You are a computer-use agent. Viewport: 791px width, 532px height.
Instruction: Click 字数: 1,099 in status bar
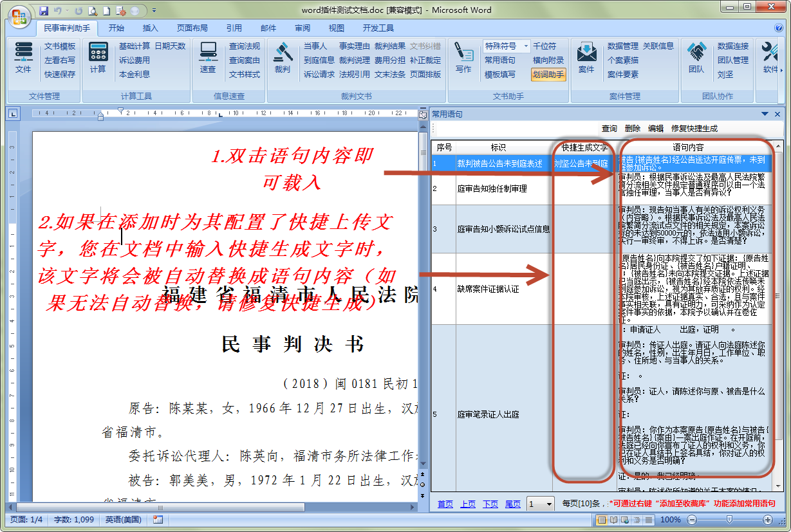click(x=74, y=520)
